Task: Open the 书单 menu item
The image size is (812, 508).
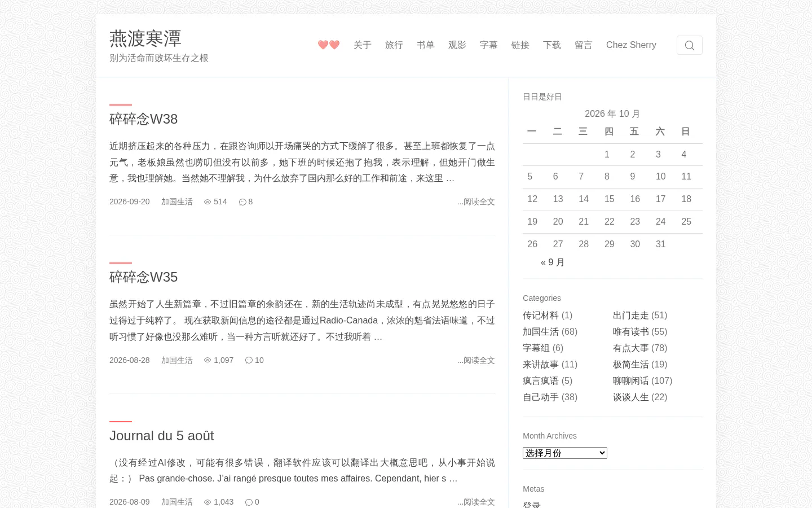Action: tap(426, 45)
